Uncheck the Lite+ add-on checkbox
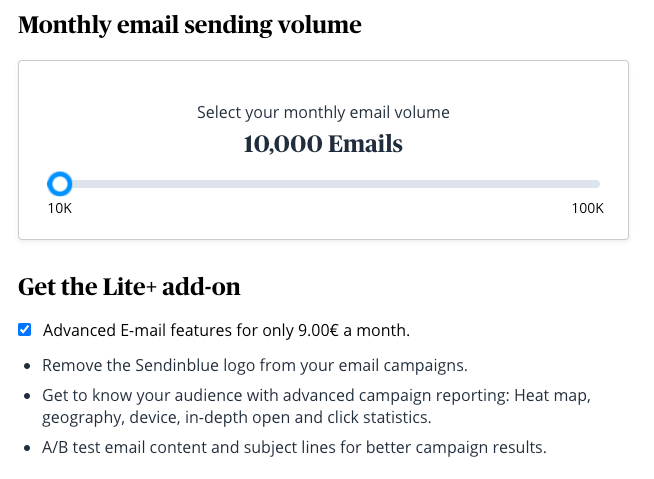The width and height of the screenshot is (654, 479). [x=25, y=330]
